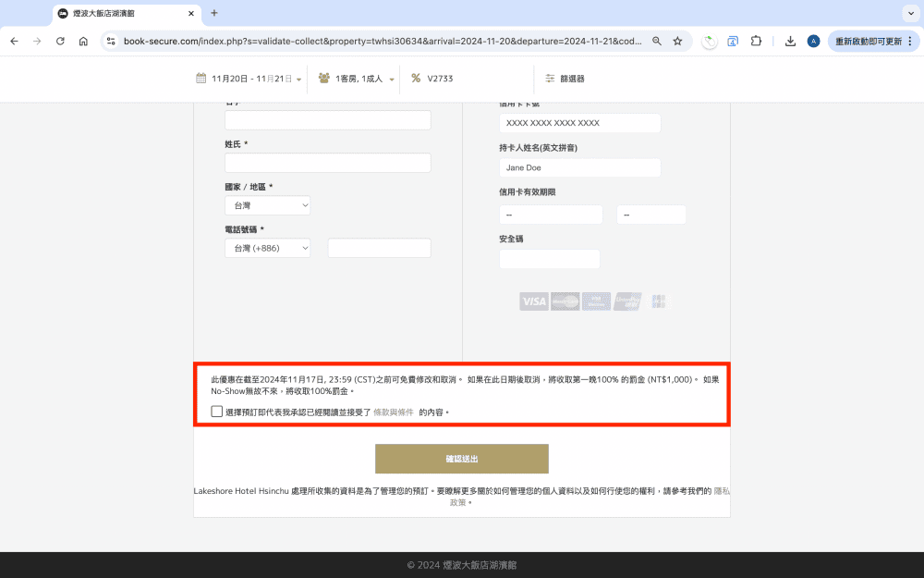Screen dimensions: 924x578
Task: Click the security code input field
Action: coord(549,259)
